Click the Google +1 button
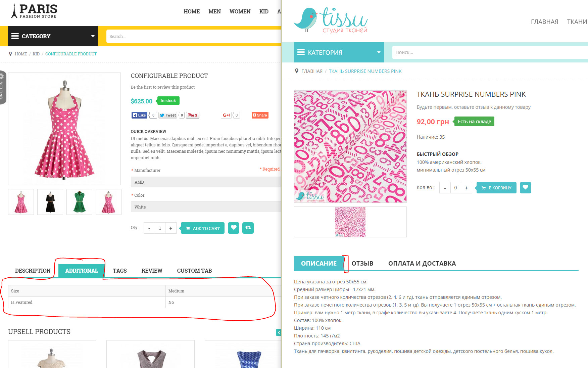This screenshot has width=588, height=368. tap(227, 115)
